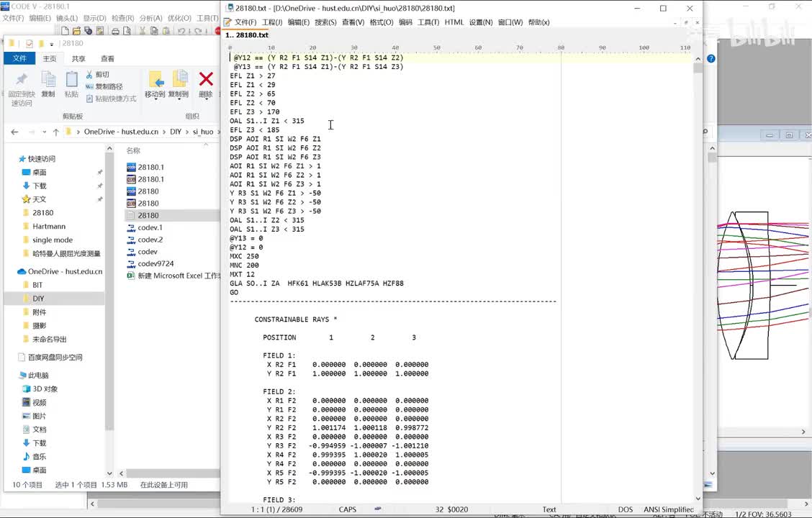
Task: Click scissors cut icon in CODE V toolbar
Action: (143, 31)
